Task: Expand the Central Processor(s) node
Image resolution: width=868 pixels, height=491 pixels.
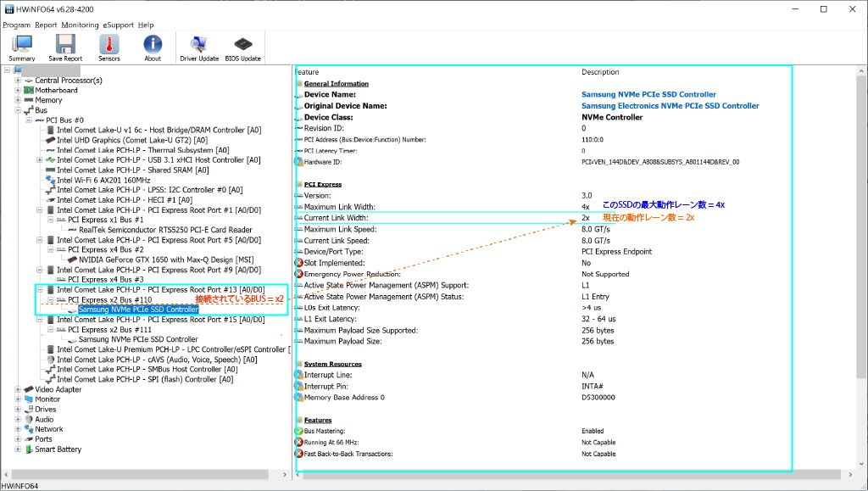Action: 18,81
